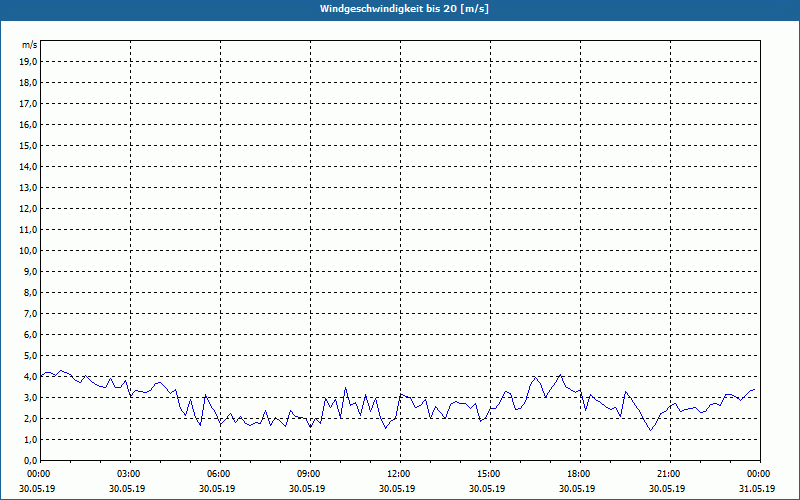
Task: Select the "31.05.19" date label
Action: point(757,488)
